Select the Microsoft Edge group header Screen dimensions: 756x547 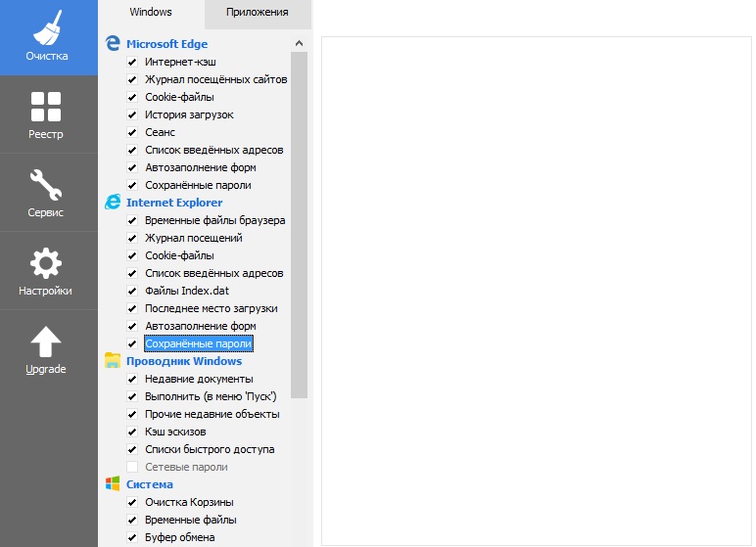(166, 44)
